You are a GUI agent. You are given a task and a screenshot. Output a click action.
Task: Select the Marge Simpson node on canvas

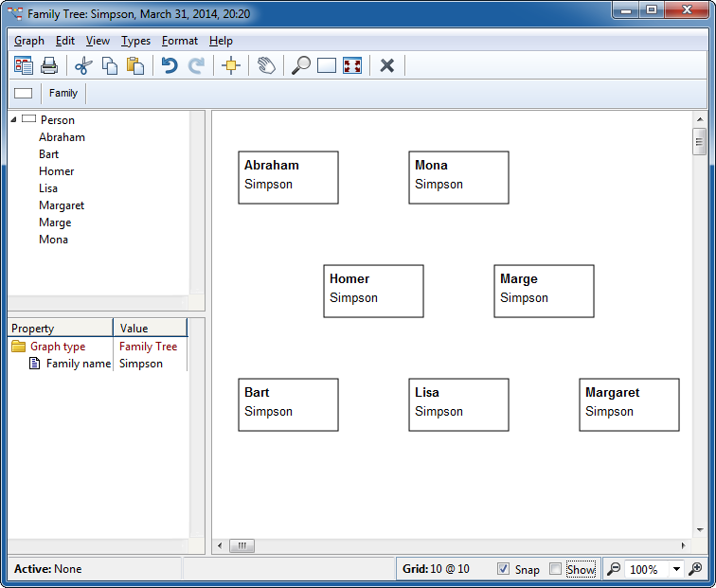(x=544, y=291)
